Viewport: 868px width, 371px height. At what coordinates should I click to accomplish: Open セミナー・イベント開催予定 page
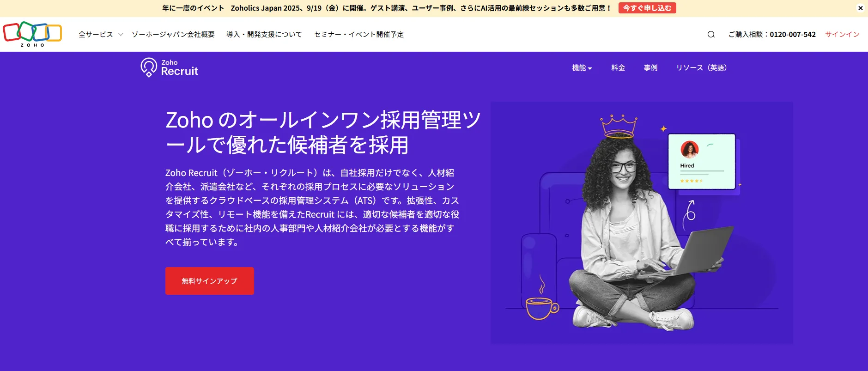[359, 35]
